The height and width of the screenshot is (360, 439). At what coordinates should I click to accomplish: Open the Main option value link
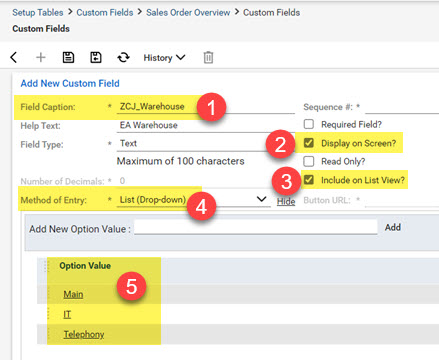point(73,294)
